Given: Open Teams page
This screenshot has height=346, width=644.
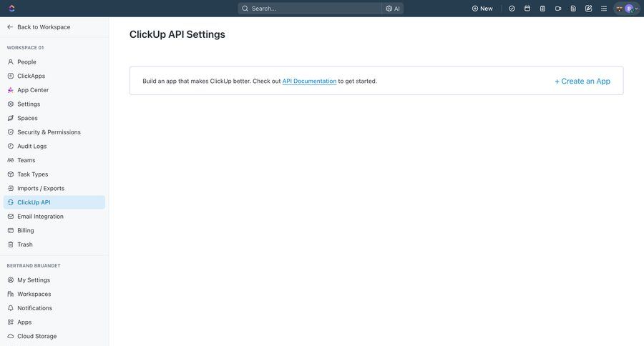Looking at the screenshot, I should point(54,160).
